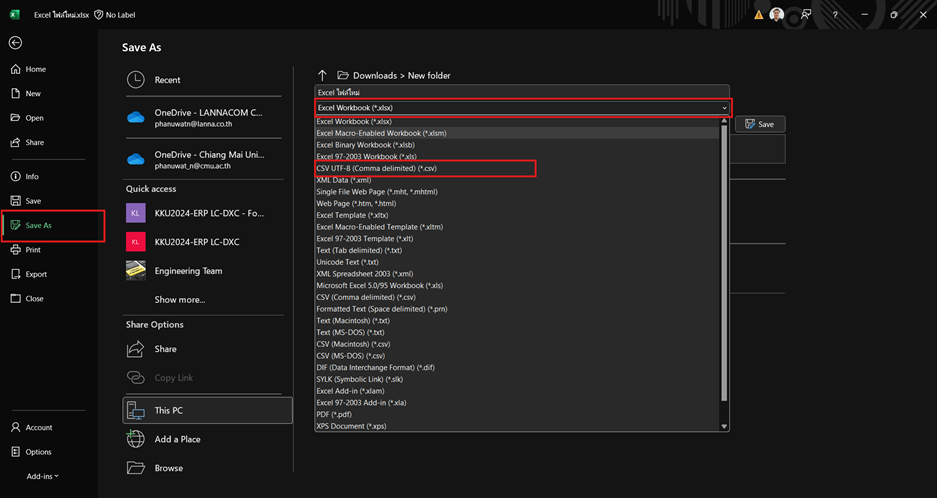Choose OneDrive - LANNACOM cloud location

point(202,118)
